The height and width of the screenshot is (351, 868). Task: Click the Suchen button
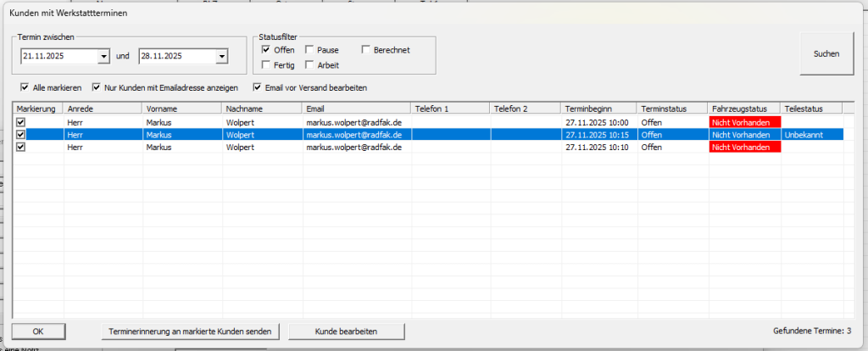(826, 53)
